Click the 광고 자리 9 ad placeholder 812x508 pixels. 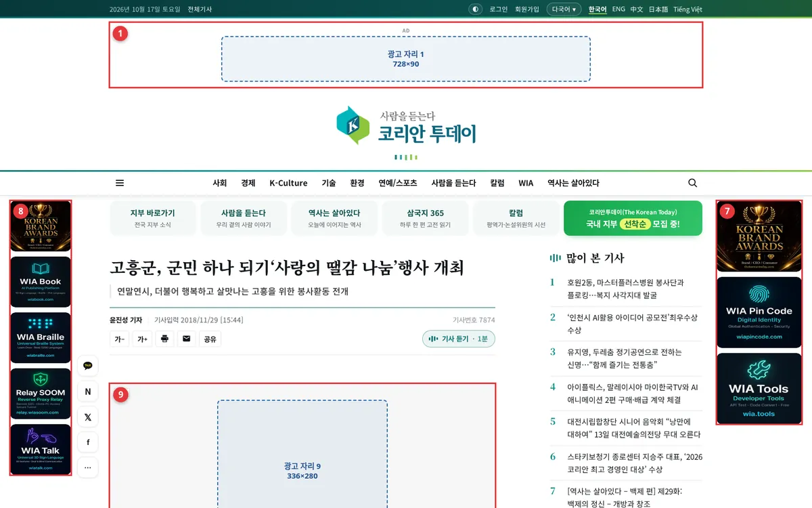pos(302,454)
